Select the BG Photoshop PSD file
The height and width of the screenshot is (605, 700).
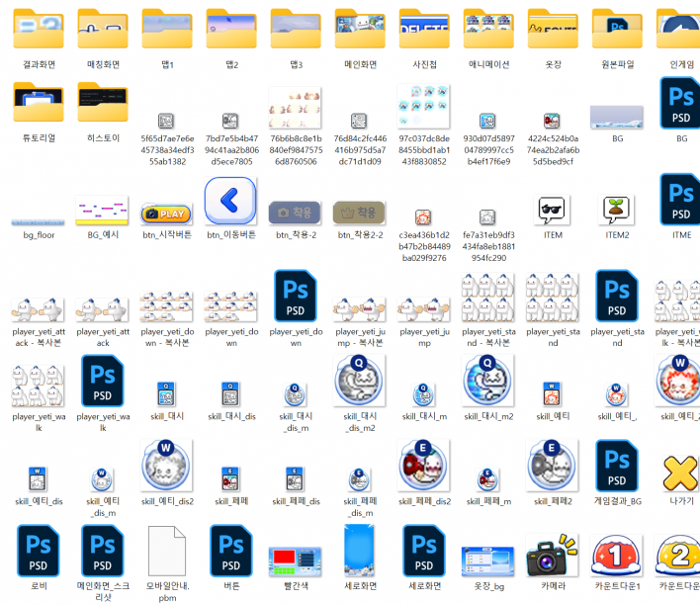coord(680,103)
